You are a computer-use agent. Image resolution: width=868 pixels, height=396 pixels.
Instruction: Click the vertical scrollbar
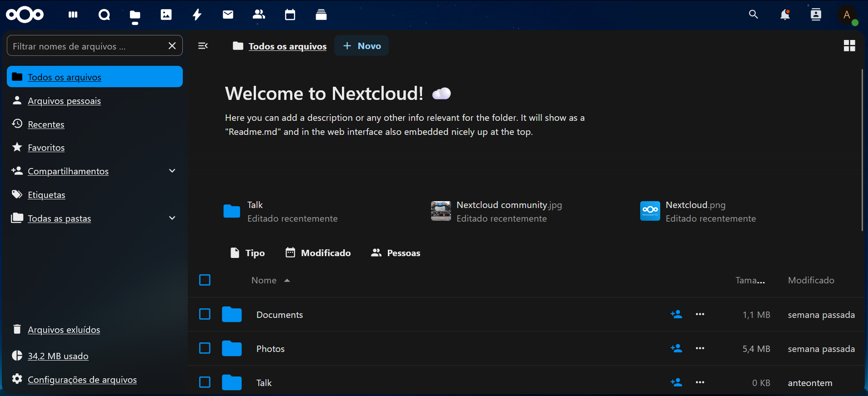pos(862,150)
